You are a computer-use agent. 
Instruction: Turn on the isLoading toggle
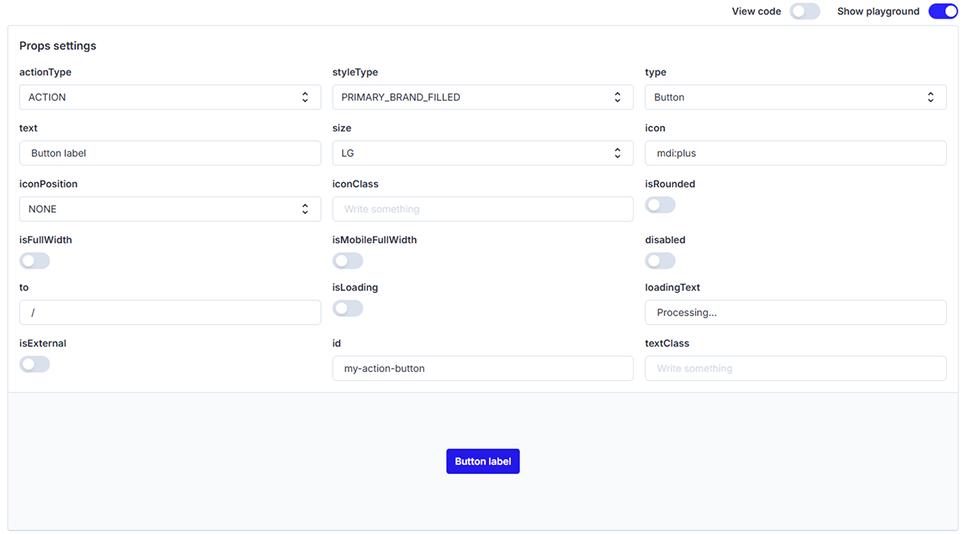click(x=348, y=308)
